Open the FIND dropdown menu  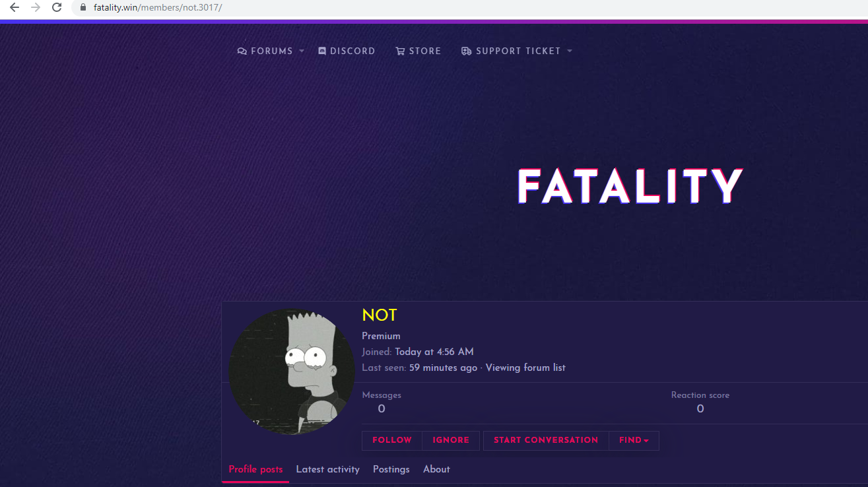pos(634,440)
